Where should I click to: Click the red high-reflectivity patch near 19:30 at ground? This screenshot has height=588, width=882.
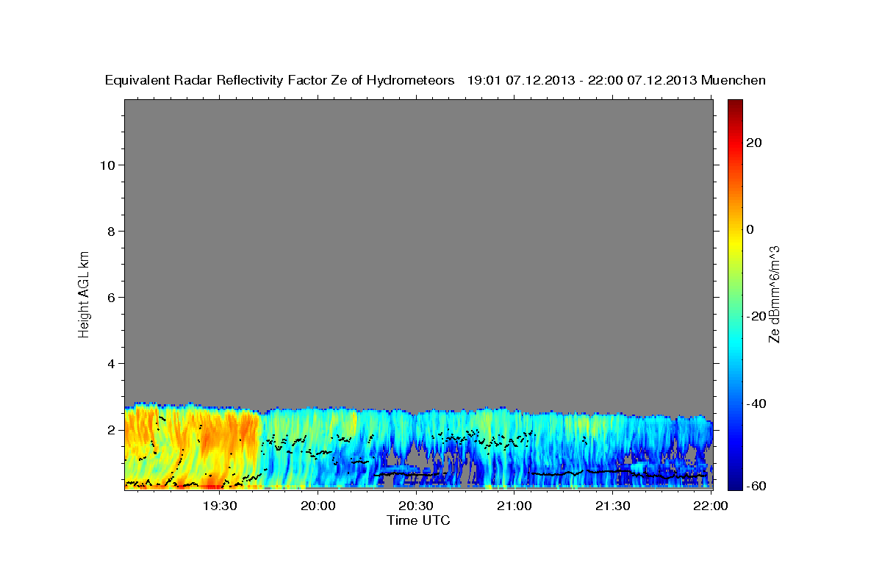pyautogui.click(x=213, y=485)
